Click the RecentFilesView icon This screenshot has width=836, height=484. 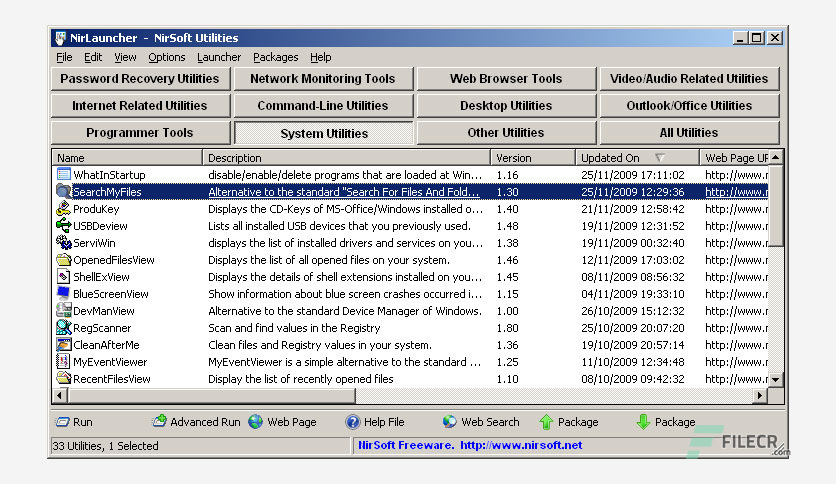(x=63, y=378)
